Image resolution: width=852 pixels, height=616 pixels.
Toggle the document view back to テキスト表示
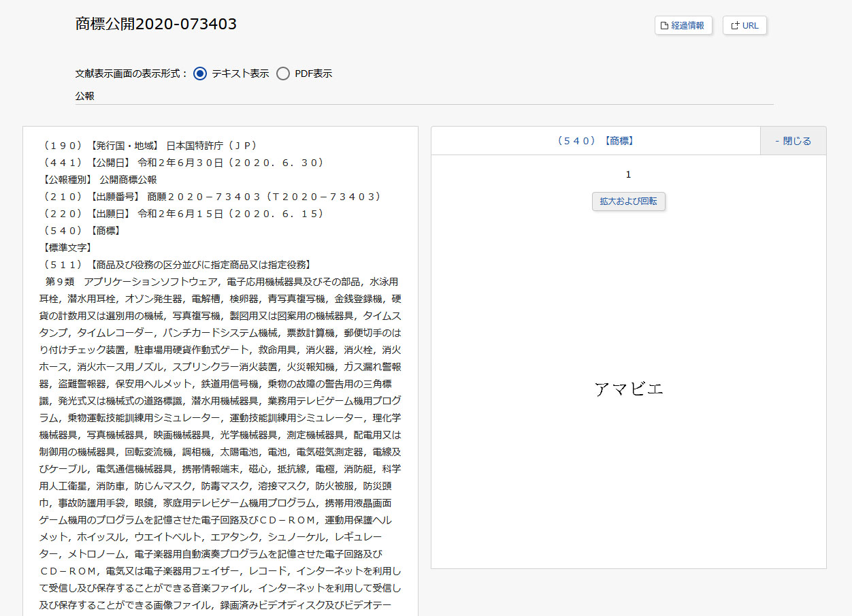[x=199, y=74]
